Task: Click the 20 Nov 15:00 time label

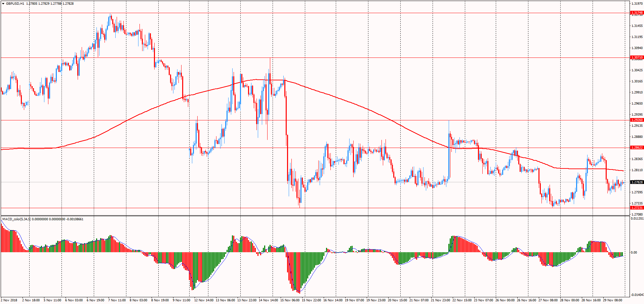Action: 397,300
